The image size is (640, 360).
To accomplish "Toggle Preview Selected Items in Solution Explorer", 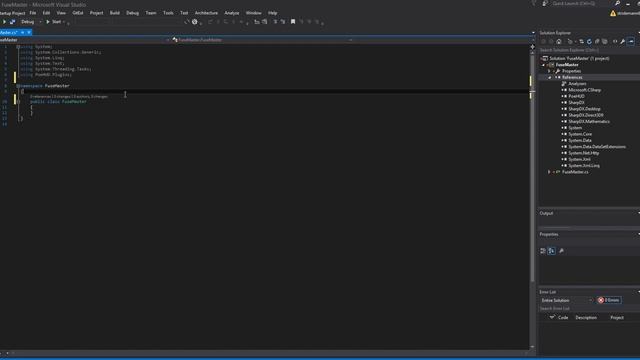I will click(631, 41).
